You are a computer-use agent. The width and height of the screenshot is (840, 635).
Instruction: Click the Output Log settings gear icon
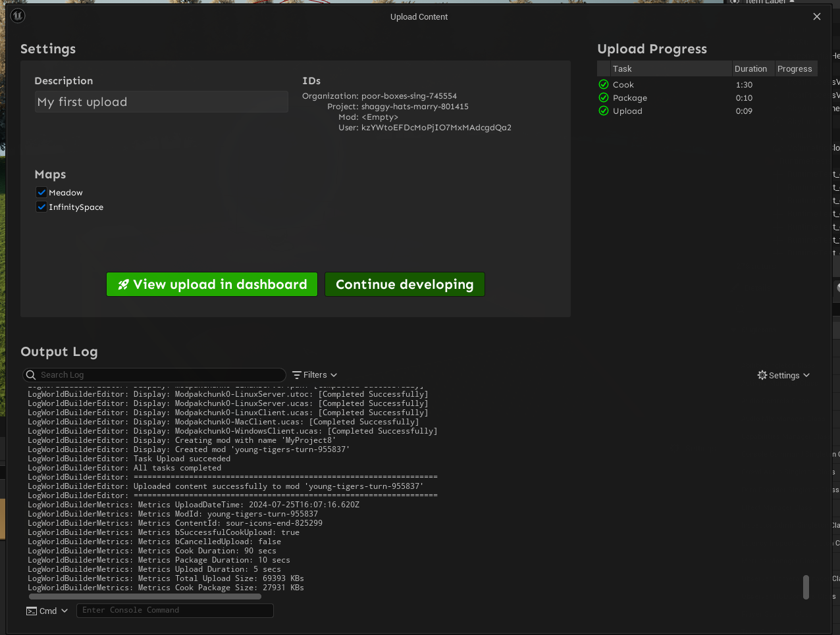[762, 375]
